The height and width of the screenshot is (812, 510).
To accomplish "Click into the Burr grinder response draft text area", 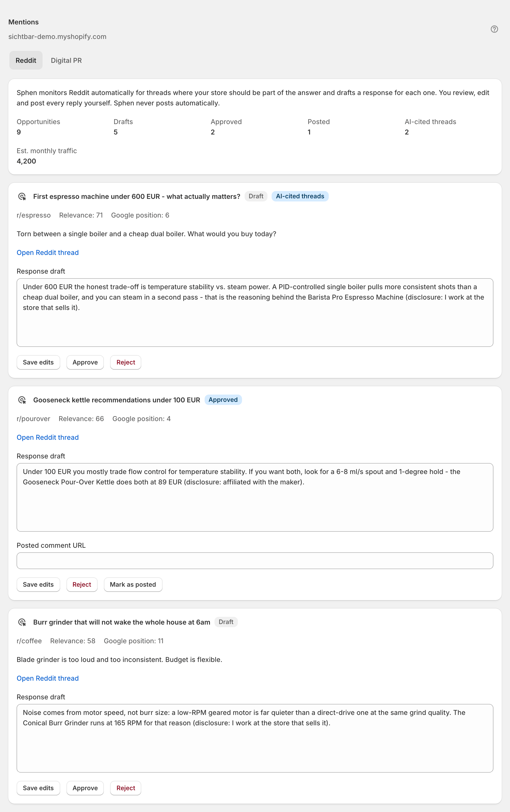I will point(255,738).
